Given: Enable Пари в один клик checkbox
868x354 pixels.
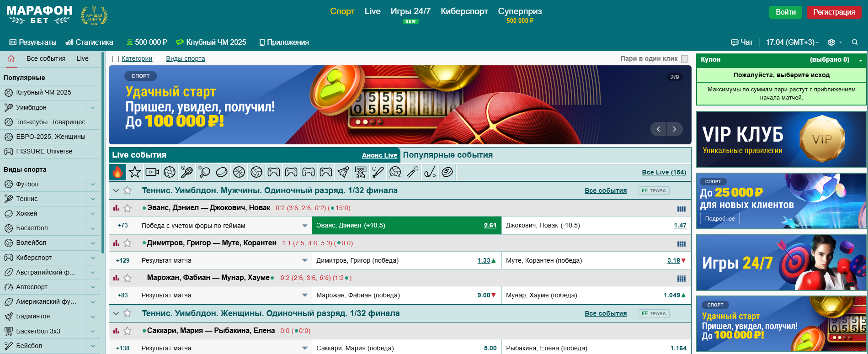Looking at the screenshot, I should point(685,59).
